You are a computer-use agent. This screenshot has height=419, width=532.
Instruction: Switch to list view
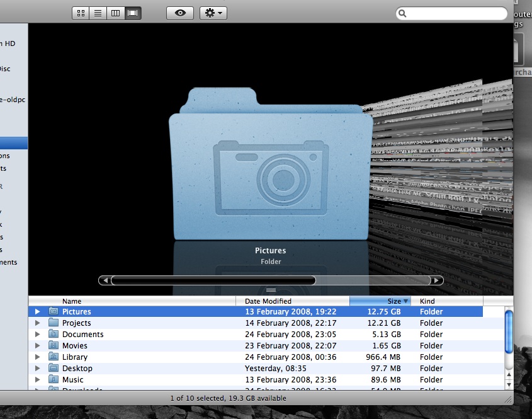point(98,13)
